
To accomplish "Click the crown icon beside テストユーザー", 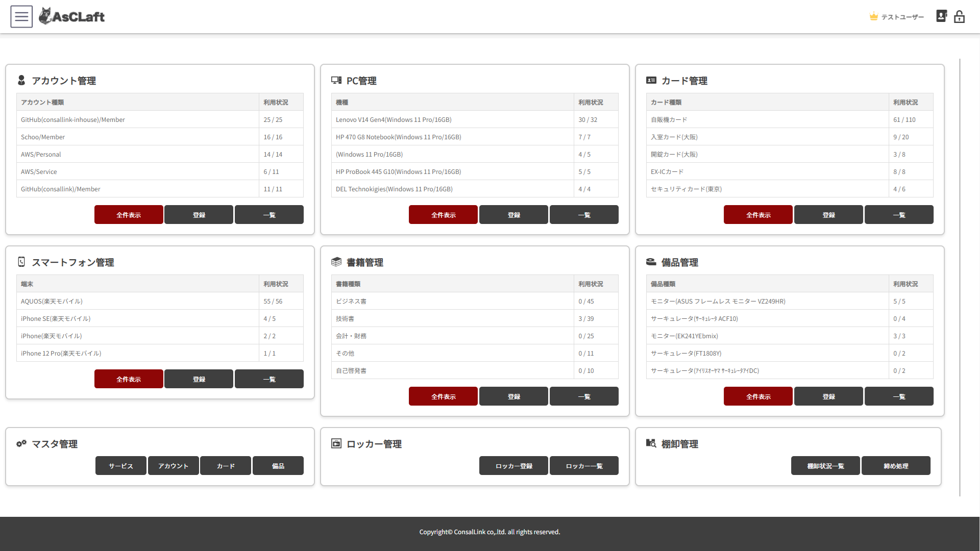I will [x=873, y=17].
